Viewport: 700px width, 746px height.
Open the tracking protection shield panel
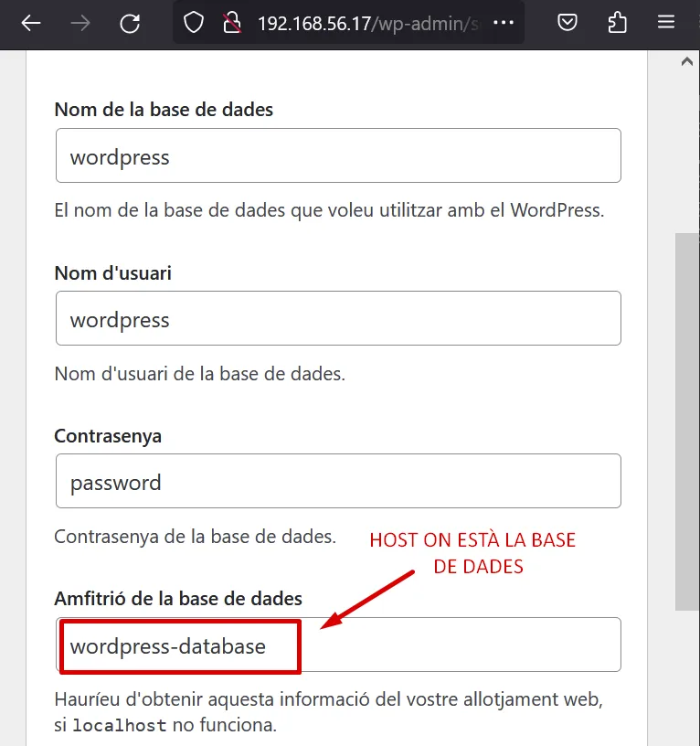pyautogui.click(x=193, y=23)
